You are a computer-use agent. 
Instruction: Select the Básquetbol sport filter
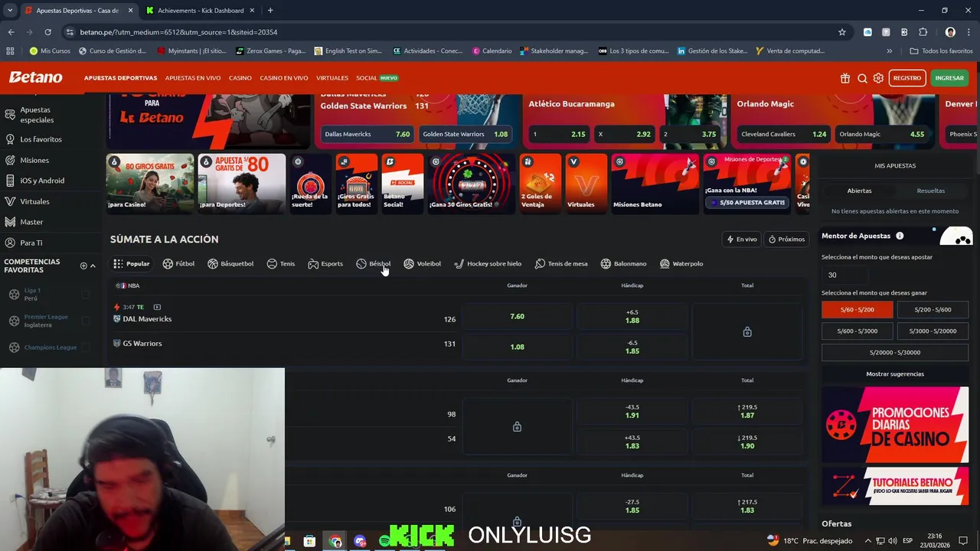230,263
